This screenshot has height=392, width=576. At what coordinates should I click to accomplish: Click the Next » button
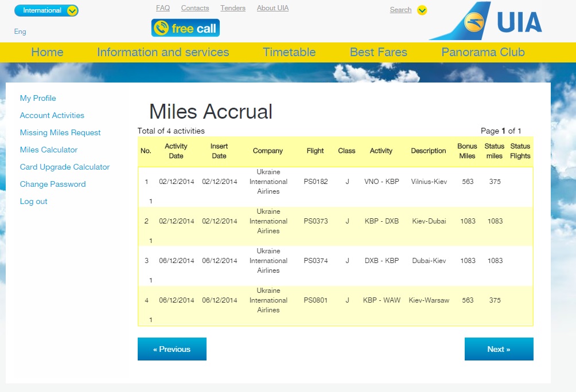coord(499,349)
